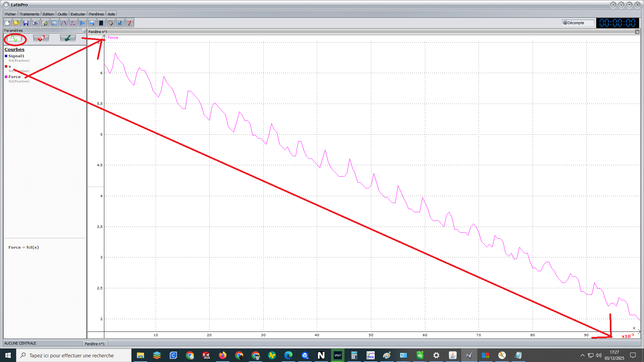This screenshot has height=362, width=644.
Task: Select the green sine curves panel button
Action: click(14, 39)
